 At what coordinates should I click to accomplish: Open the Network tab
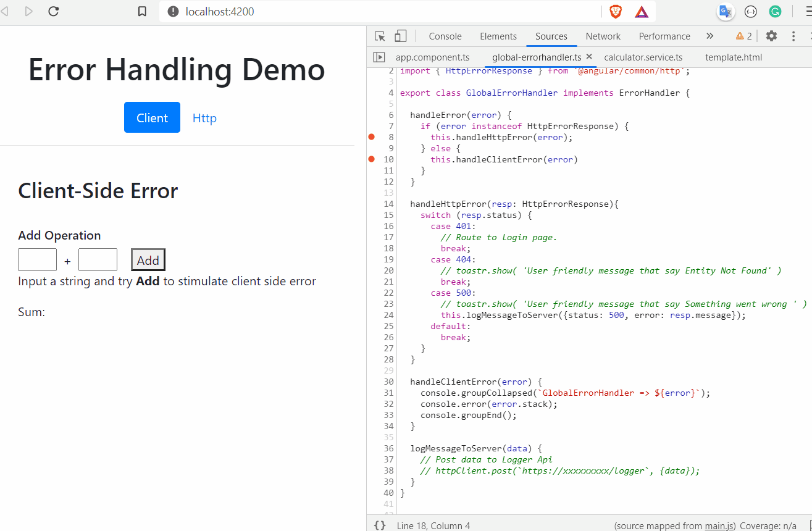[x=603, y=36]
